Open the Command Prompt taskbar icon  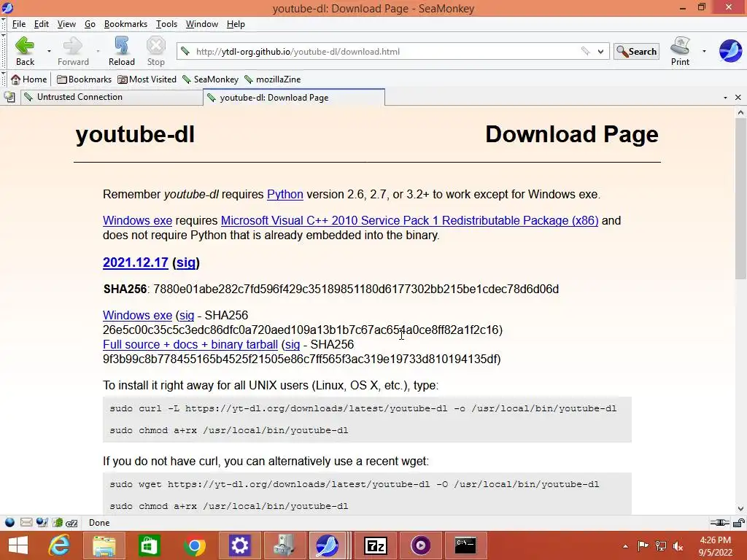465,545
